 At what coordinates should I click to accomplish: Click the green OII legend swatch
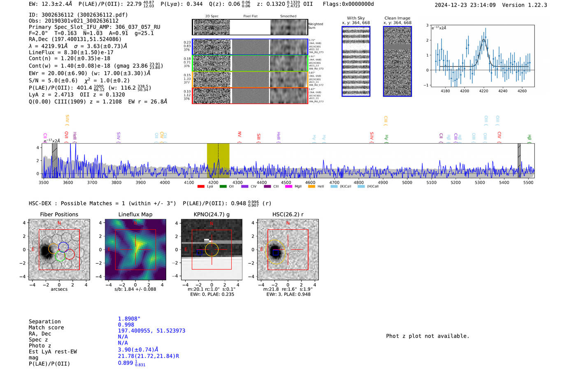[223, 187]
